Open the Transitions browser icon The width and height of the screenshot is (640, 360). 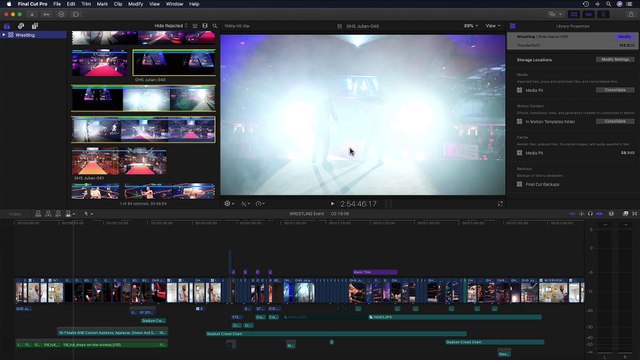pos(635,213)
